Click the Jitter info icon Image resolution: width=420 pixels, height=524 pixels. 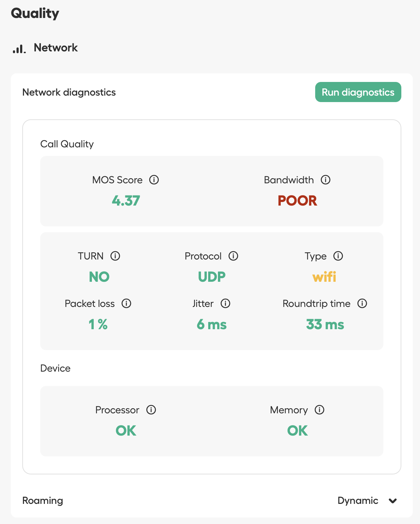[x=225, y=303]
